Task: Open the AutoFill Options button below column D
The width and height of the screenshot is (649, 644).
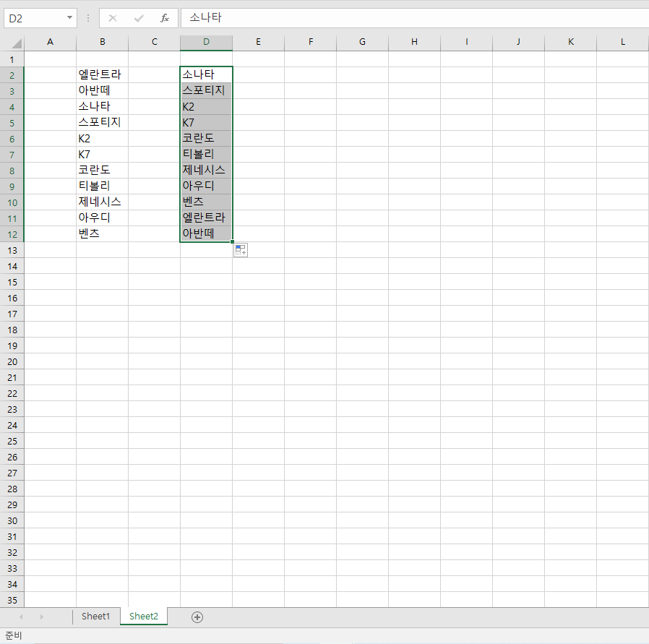Action: click(x=241, y=250)
